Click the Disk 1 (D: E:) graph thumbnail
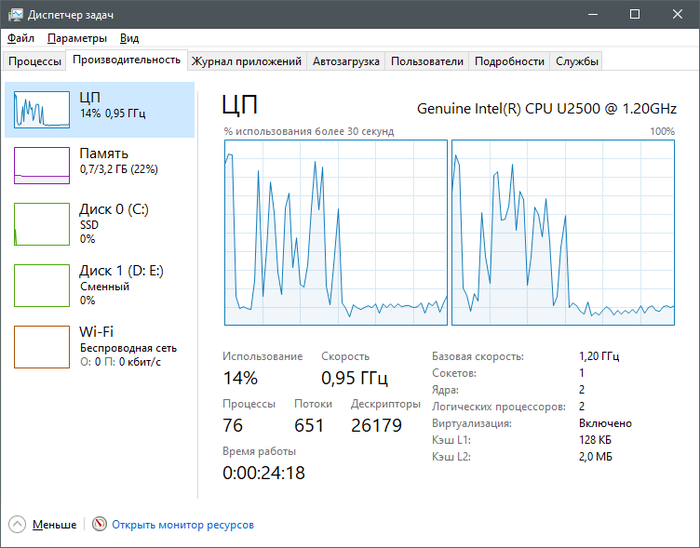 click(x=42, y=285)
